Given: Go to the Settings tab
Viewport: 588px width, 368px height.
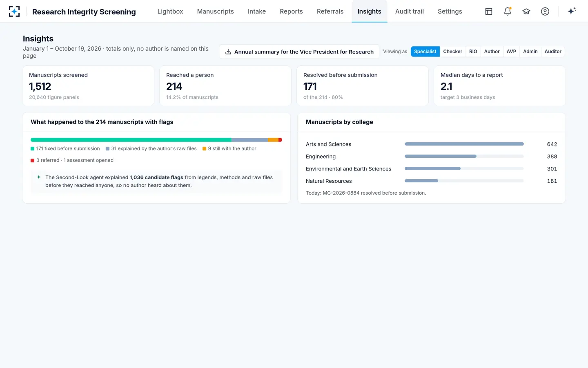Looking at the screenshot, I should (x=450, y=11).
